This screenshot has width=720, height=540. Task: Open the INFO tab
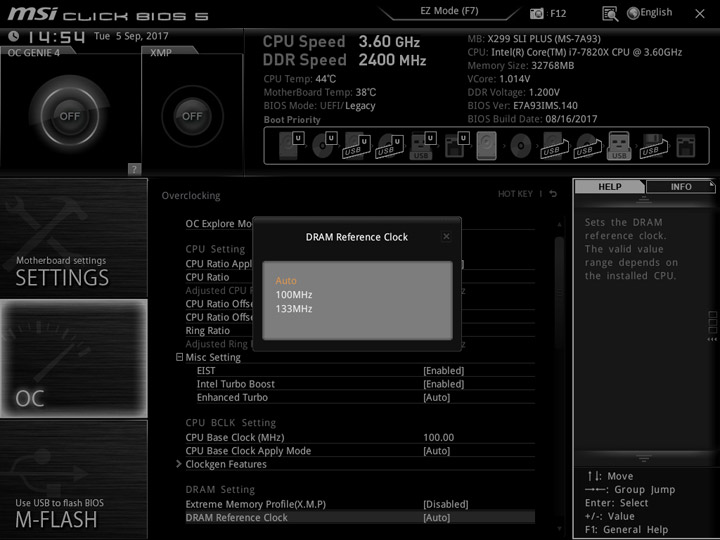[681, 186]
